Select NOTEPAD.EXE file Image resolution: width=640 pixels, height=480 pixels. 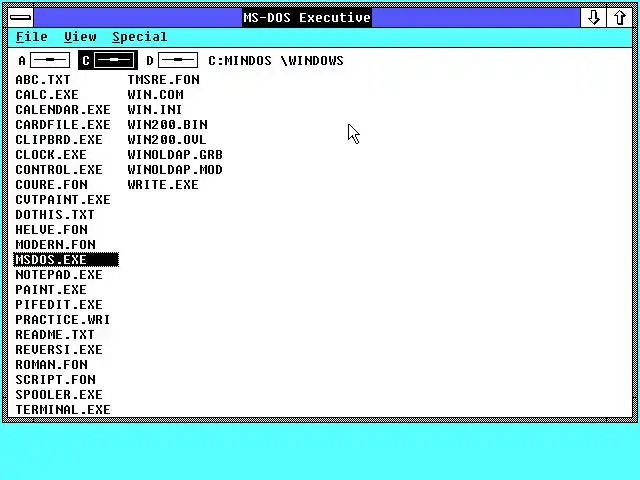59,275
